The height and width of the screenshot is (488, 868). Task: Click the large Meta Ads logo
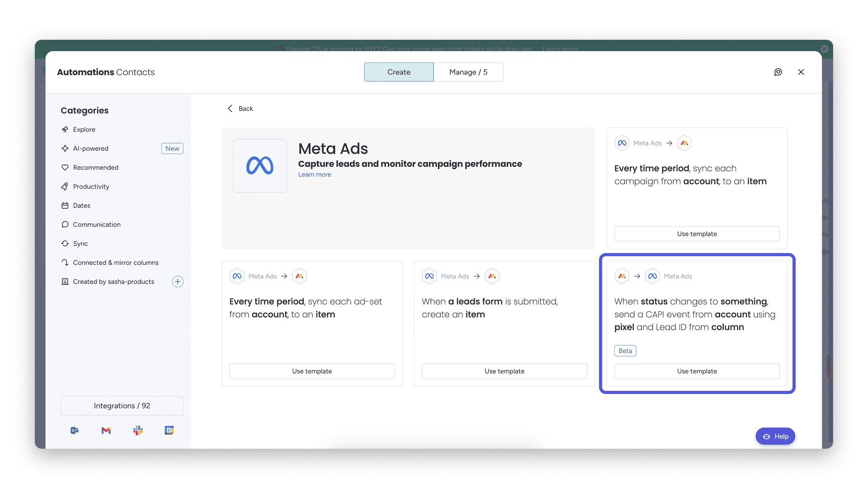[x=259, y=166]
